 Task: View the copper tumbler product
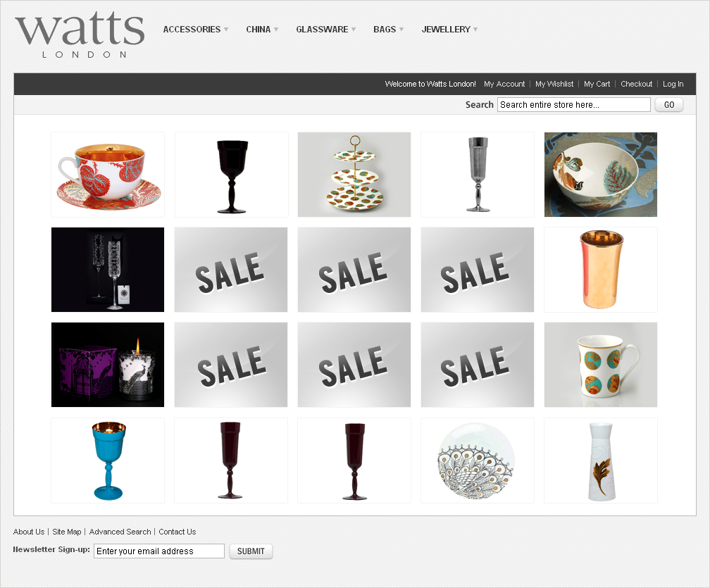click(x=600, y=270)
